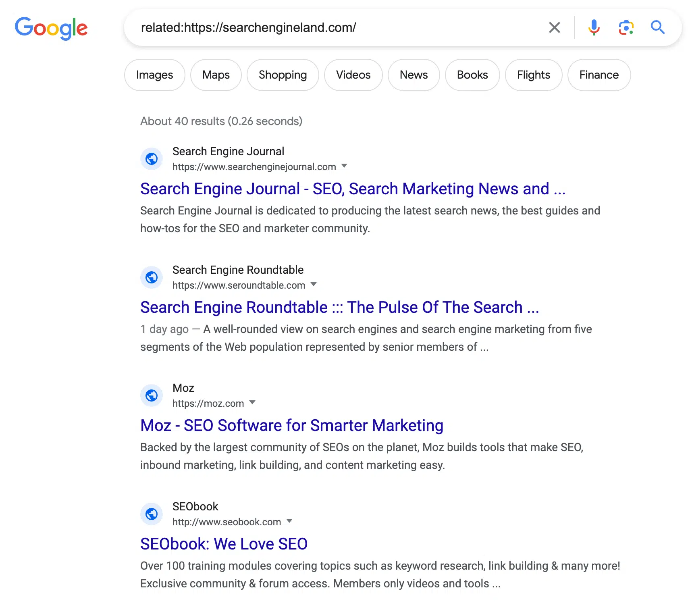Open Google Lens image search icon
Viewport: 690px width, 616px height.
click(x=626, y=27)
